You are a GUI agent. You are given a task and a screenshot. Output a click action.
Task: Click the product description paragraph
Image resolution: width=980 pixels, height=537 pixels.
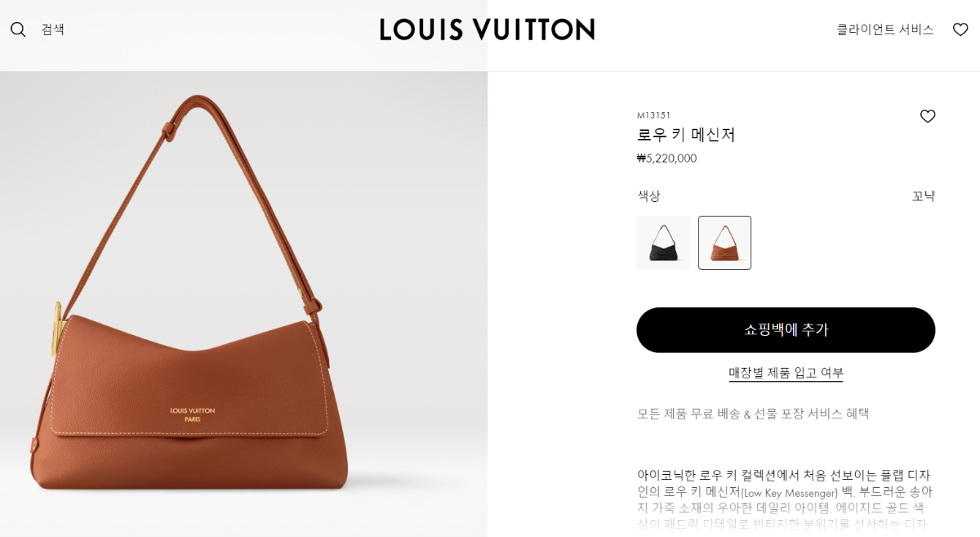coord(786,499)
